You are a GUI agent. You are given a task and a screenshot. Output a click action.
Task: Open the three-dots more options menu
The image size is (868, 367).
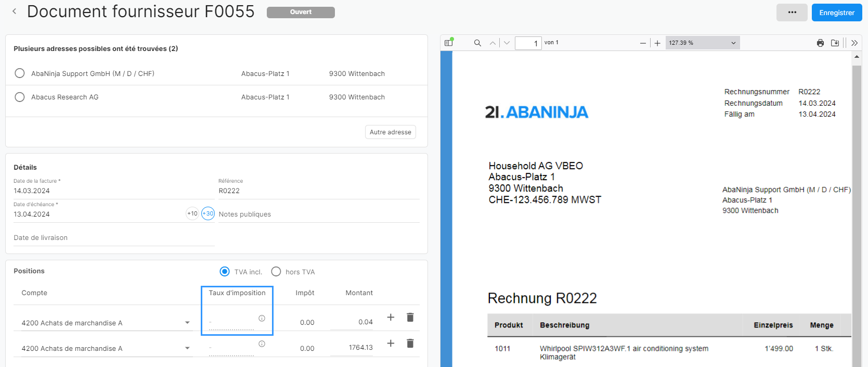click(792, 12)
